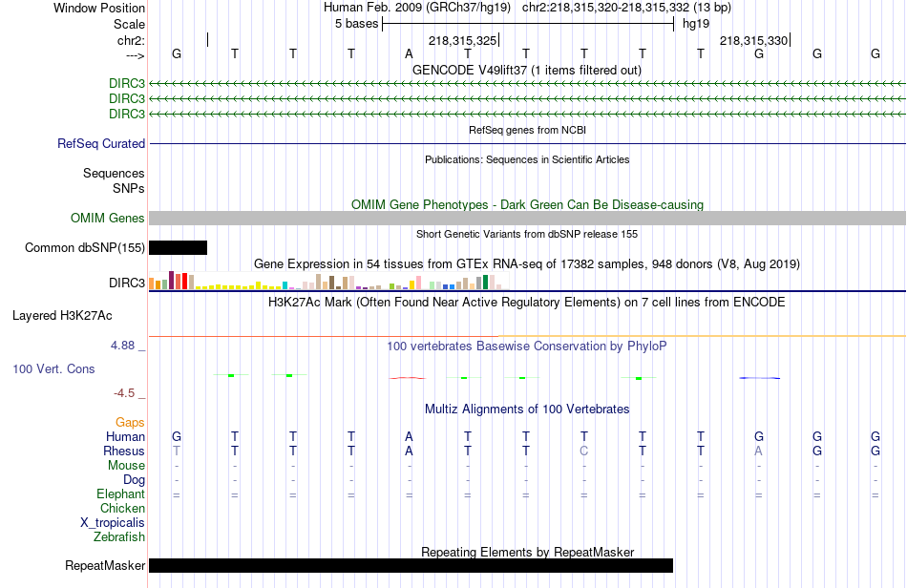Click the 218,315,330 coordinate marker

coord(754,40)
